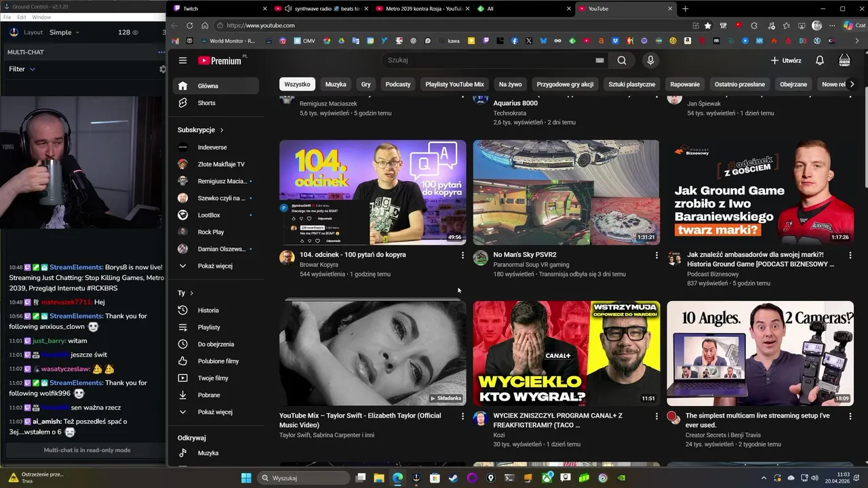Expand Subskrypcje Pokaż więcej
The height and width of the screenshot is (488, 868).
(x=215, y=266)
